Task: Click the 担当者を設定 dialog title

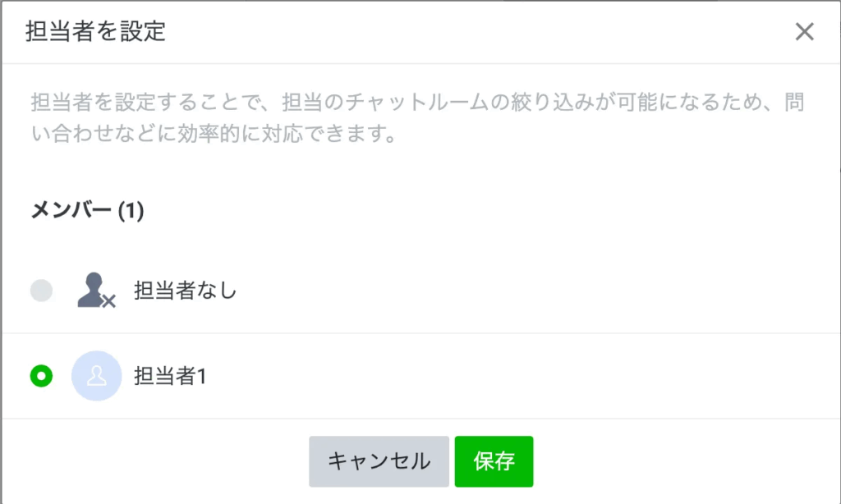Action: pos(96,32)
